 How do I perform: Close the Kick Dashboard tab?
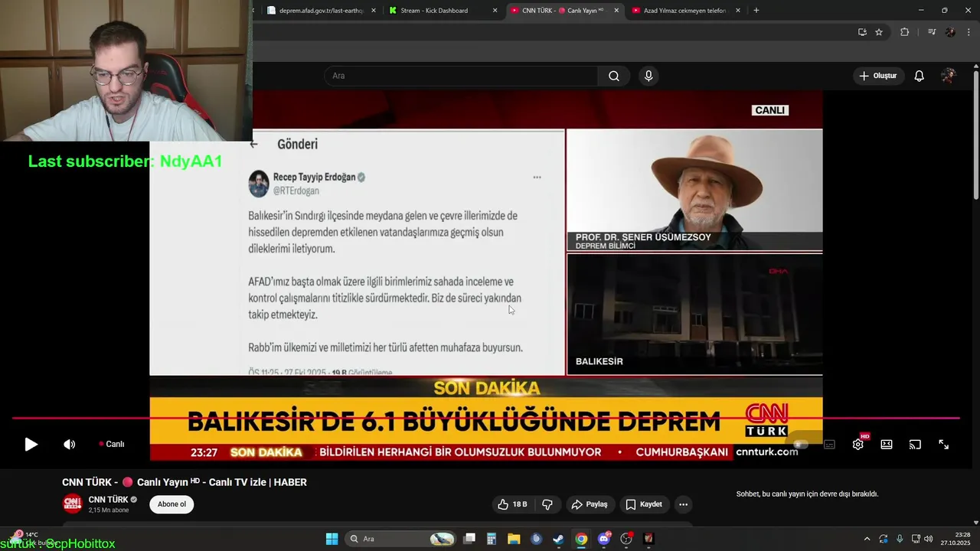495,11
